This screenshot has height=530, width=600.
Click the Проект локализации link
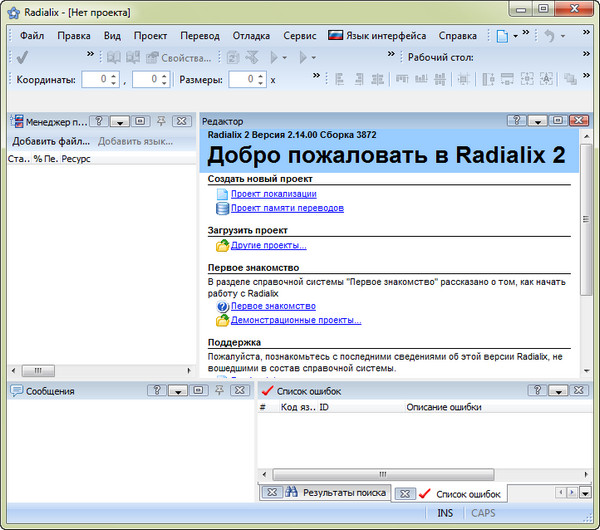coord(273,194)
